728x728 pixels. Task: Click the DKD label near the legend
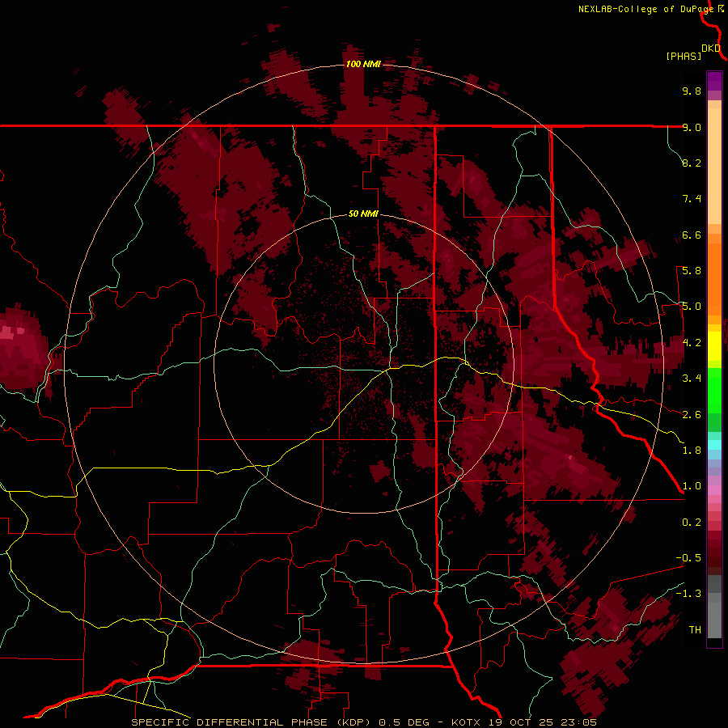tap(711, 48)
